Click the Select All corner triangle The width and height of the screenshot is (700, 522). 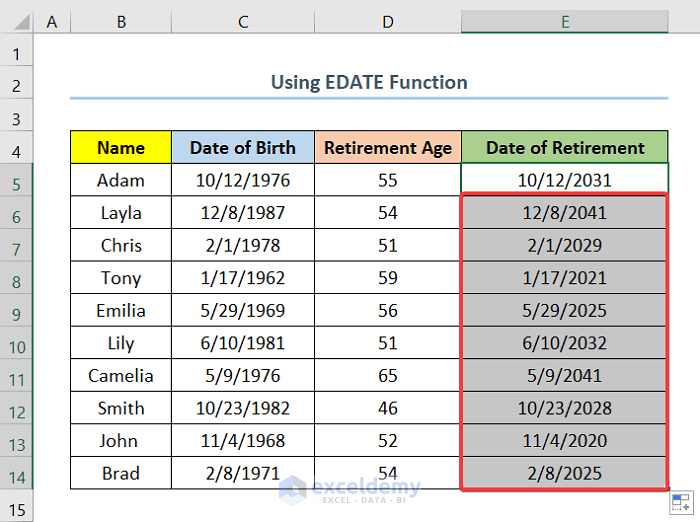pyautogui.click(x=18, y=21)
